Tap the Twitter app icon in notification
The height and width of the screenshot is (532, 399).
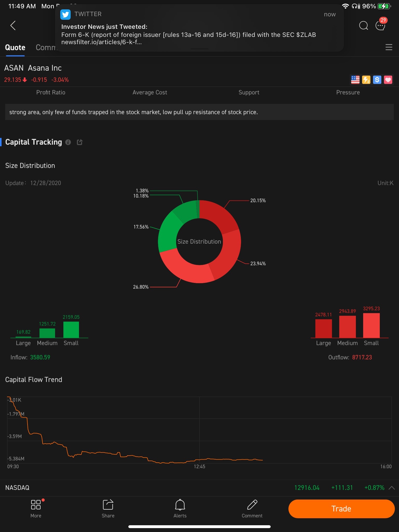click(x=65, y=14)
